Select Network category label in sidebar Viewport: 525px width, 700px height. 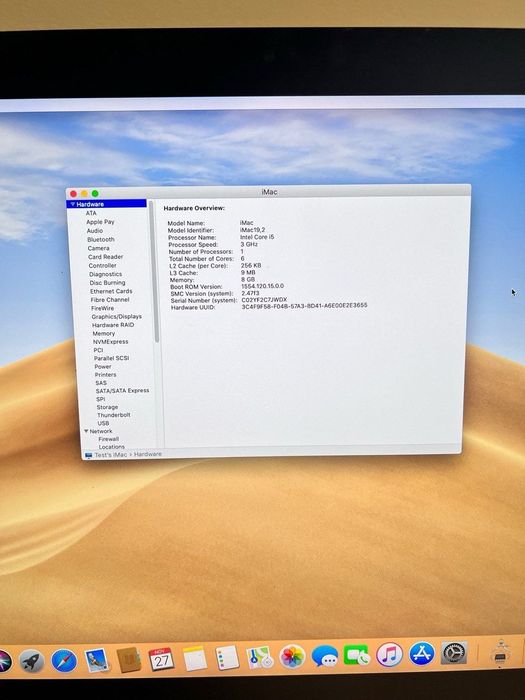[x=101, y=431]
